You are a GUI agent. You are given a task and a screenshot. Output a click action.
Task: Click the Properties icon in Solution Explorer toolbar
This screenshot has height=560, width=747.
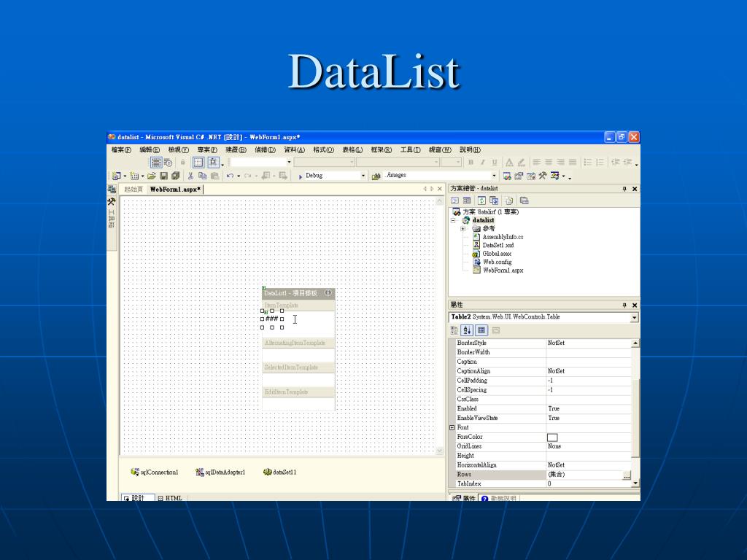coord(524,201)
